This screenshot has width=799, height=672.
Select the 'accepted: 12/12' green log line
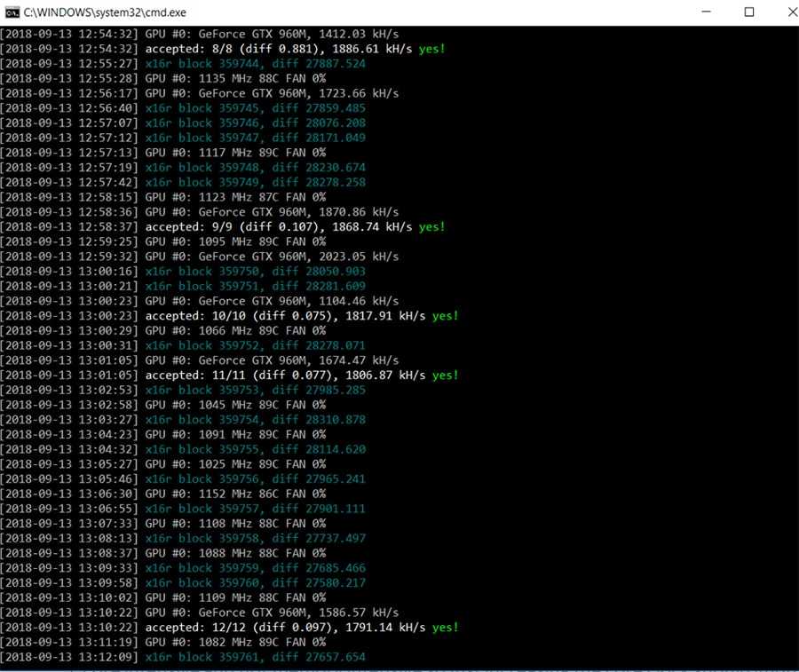click(302, 627)
